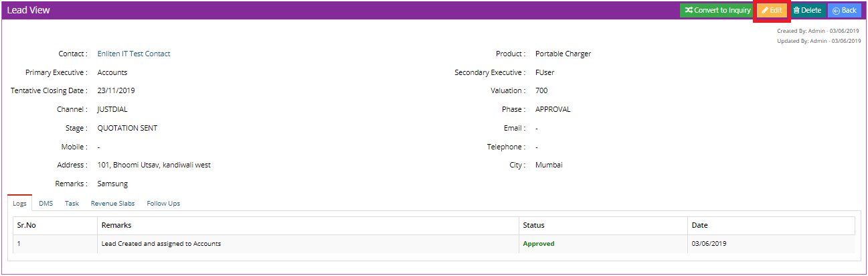Click the Lead View page title

pos(28,11)
